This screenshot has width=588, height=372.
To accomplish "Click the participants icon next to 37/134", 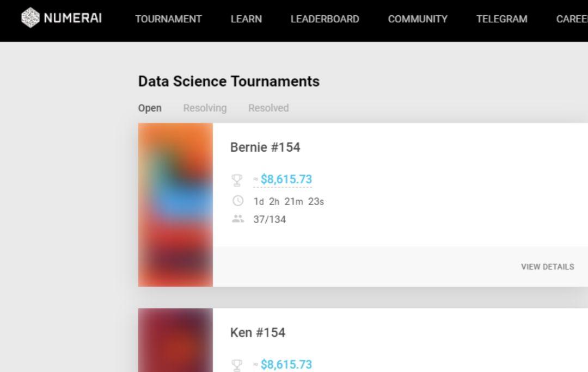I will click(x=238, y=219).
